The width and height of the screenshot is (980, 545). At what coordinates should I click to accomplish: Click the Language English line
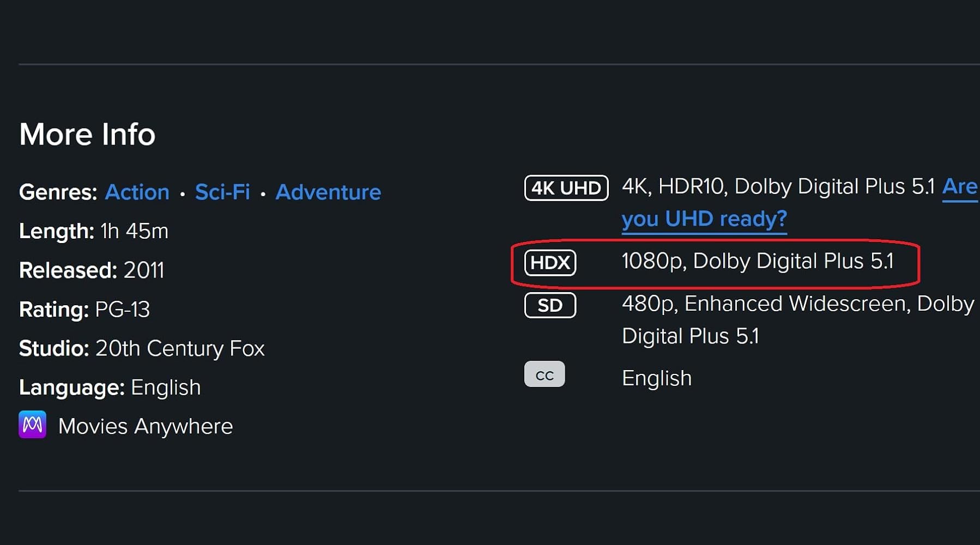pos(110,387)
